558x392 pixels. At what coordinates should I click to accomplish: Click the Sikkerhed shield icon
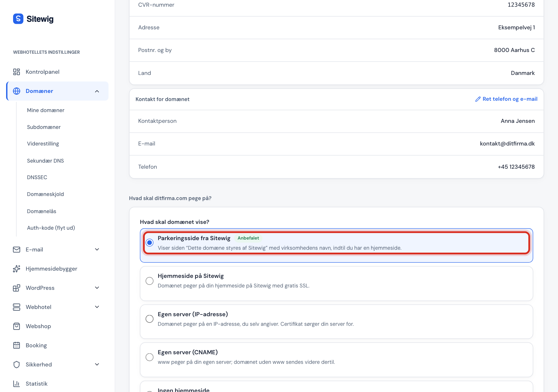[17, 364]
